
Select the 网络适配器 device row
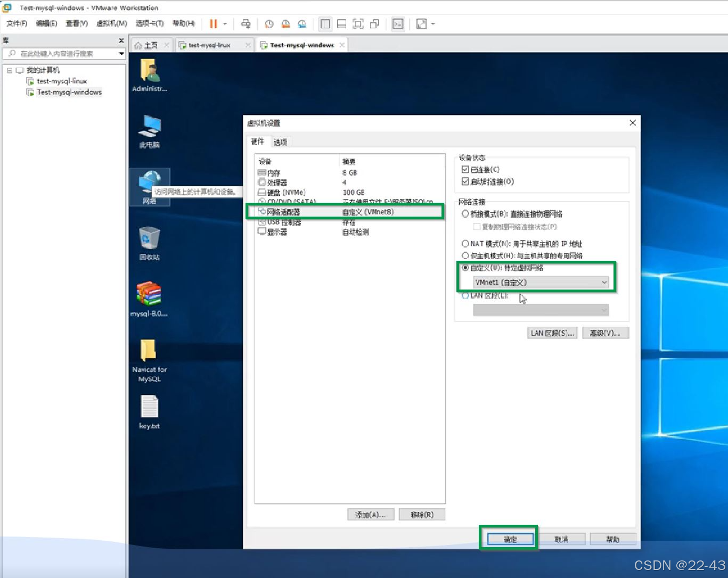pos(350,212)
